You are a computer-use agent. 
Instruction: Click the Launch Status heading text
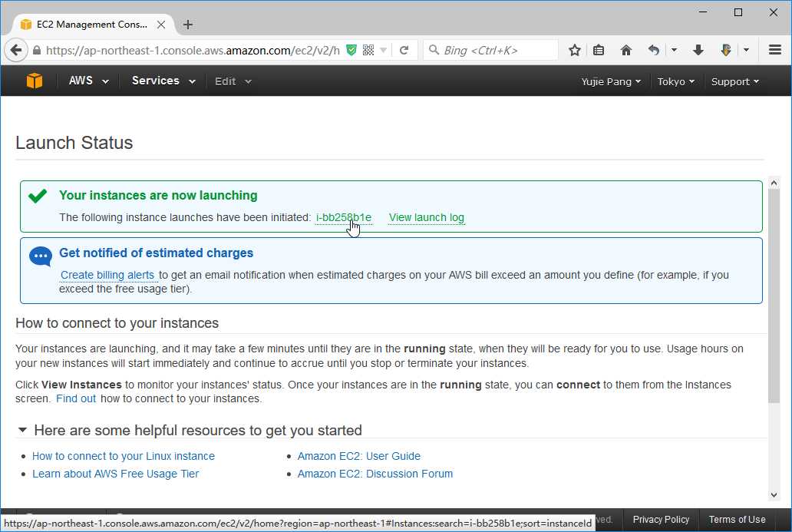coord(74,143)
